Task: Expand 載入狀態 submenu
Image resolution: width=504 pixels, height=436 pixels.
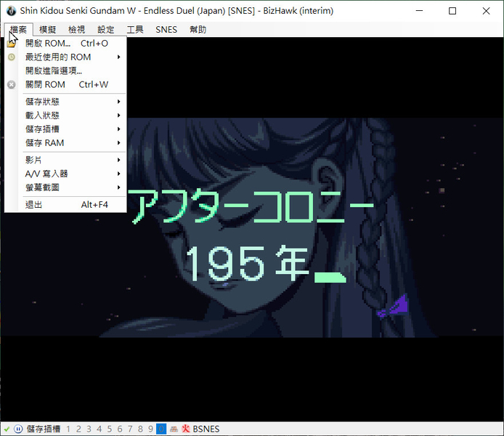Action: click(65, 116)
